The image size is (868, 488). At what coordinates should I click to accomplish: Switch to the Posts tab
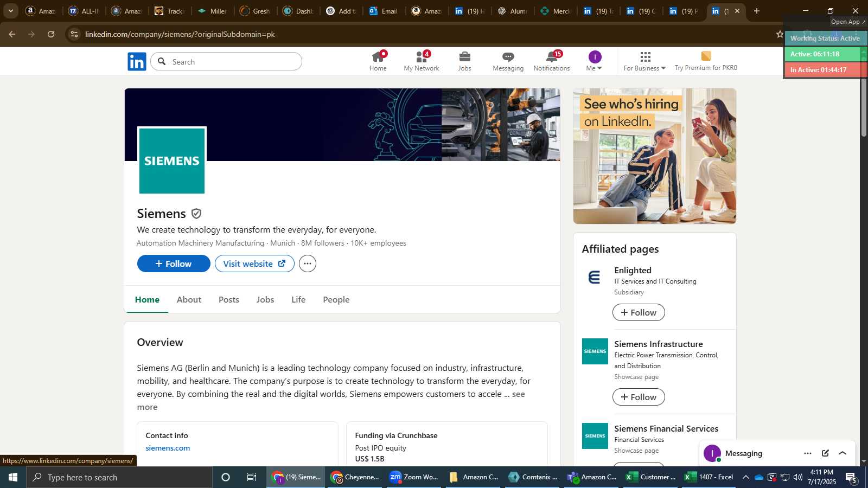tap(229, 299)
